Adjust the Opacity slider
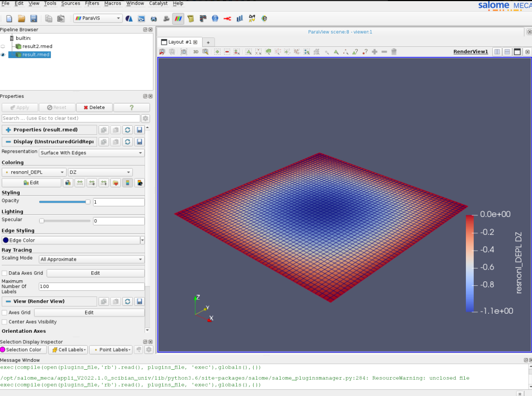The width and height of the screenshot is (532, 396). tap(87, 202)
